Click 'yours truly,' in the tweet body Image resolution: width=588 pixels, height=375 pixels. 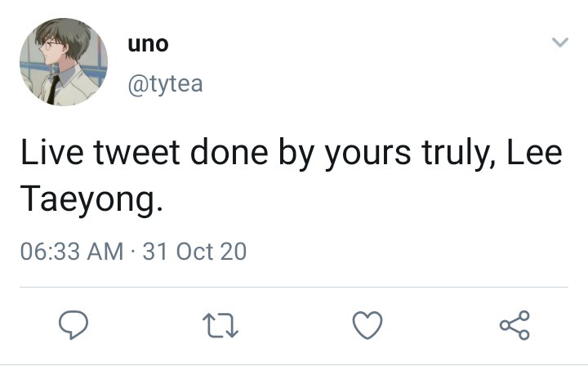[x=411, y=154]
